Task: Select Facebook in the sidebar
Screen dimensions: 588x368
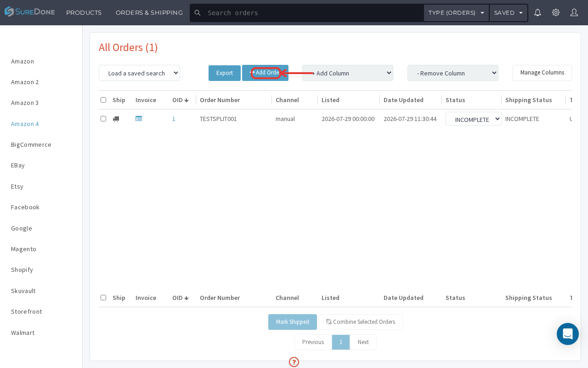Action: pyautogui.click(x=25, y=207)
